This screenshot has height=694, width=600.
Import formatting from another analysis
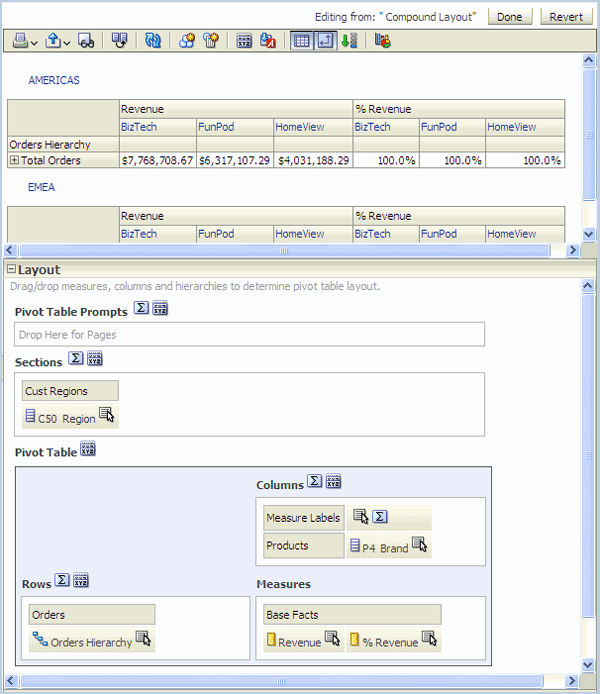(x=268, y=41)
